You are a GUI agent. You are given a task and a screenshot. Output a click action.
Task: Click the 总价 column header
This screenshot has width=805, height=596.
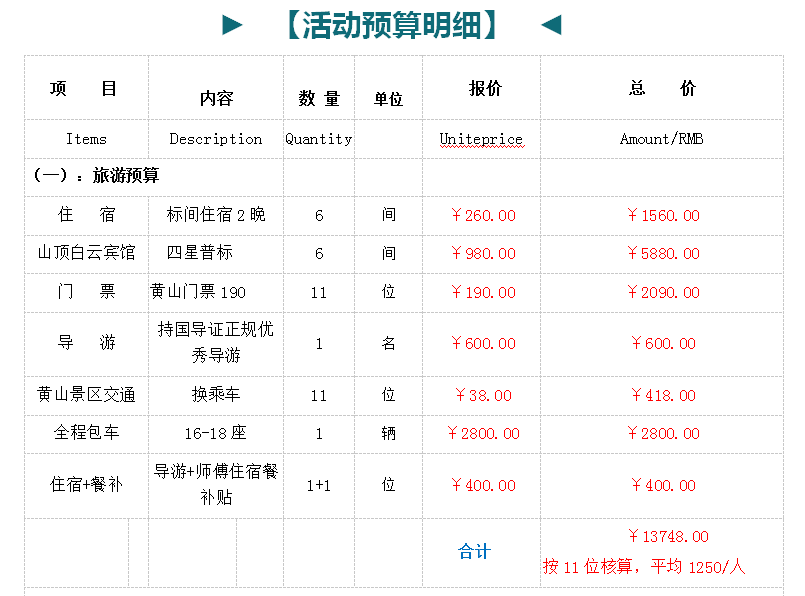point(662,88)
